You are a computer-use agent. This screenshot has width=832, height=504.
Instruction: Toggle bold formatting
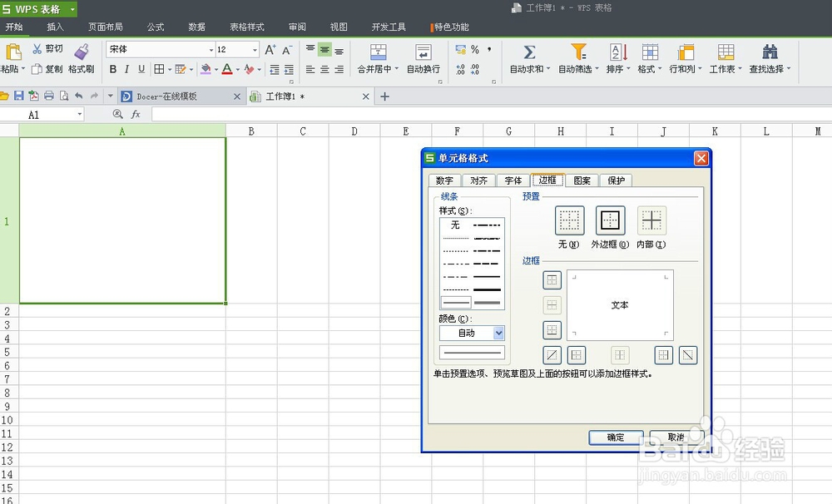(x=112, y=69)
